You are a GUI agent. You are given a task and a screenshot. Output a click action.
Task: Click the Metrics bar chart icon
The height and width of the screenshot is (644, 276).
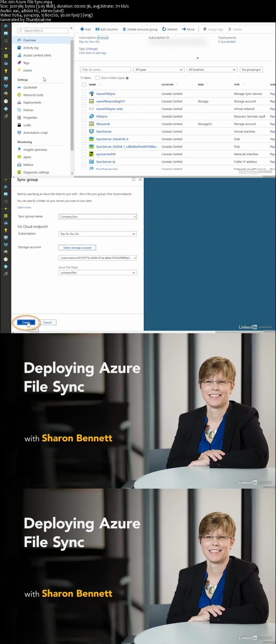tap(19, 165)
